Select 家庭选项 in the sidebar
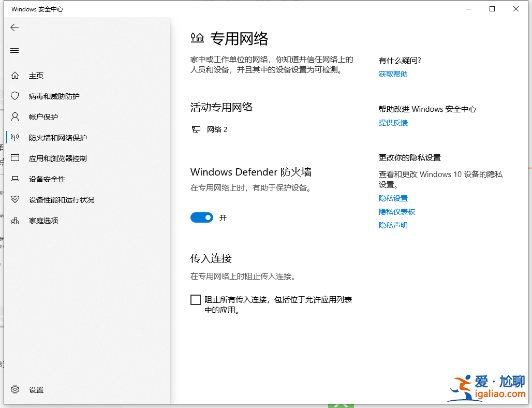Image resolution: width=532 pixels, height=408 pixels. click(x=44, y=220)
